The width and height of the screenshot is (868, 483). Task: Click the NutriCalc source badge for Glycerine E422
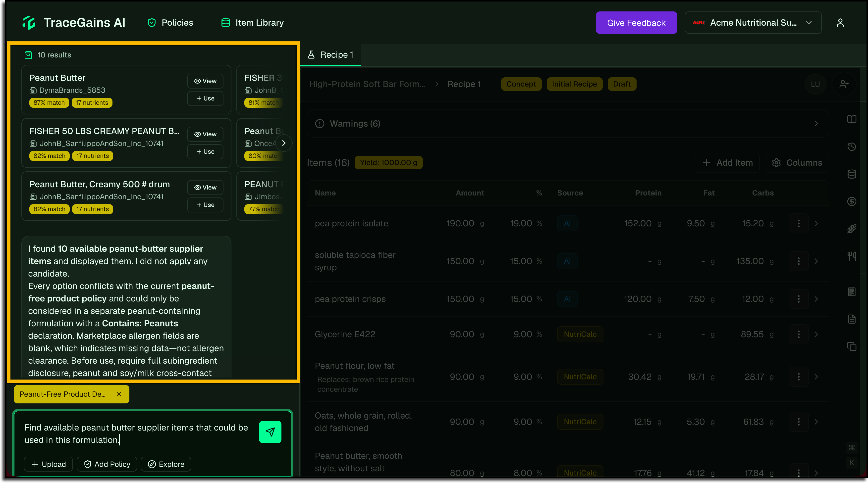580,334
